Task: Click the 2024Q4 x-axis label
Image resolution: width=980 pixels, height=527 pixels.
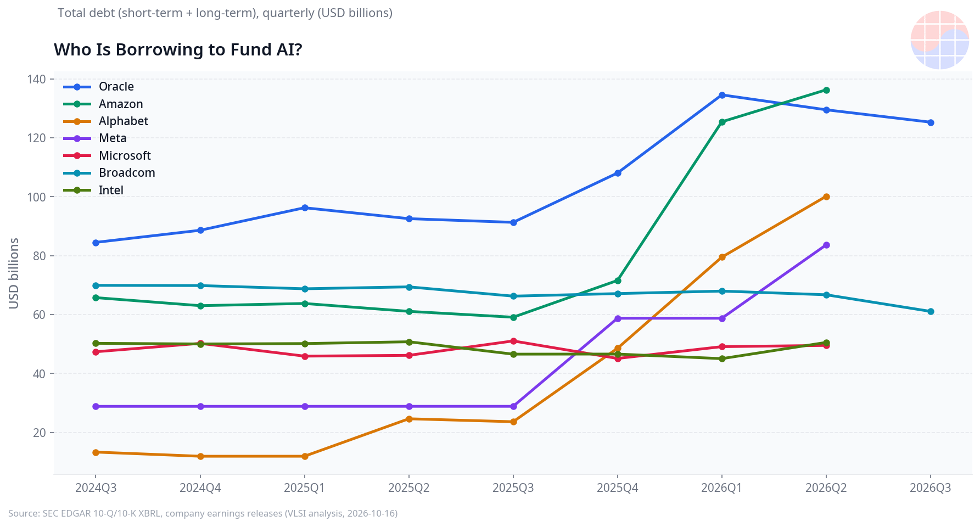Action: click(x=200, y=488)
